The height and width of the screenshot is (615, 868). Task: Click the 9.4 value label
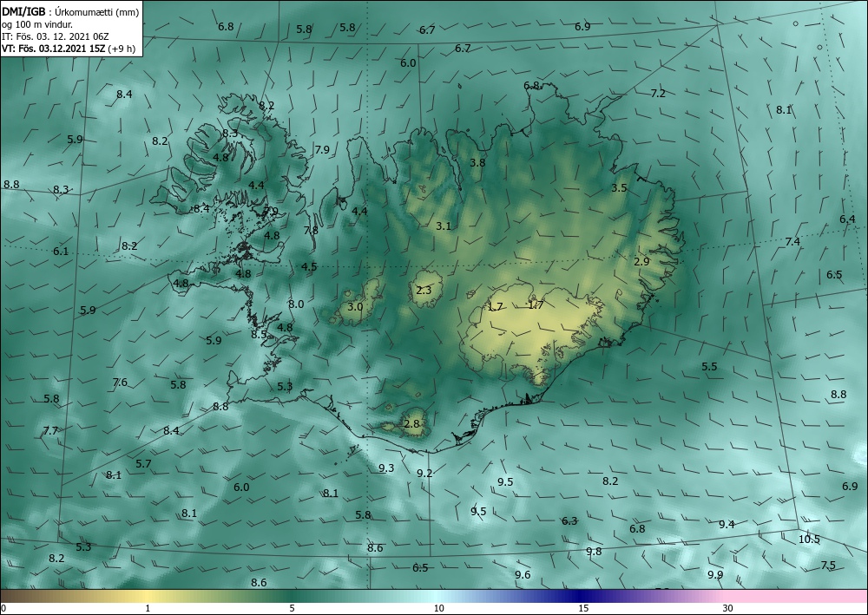point(727,524)
